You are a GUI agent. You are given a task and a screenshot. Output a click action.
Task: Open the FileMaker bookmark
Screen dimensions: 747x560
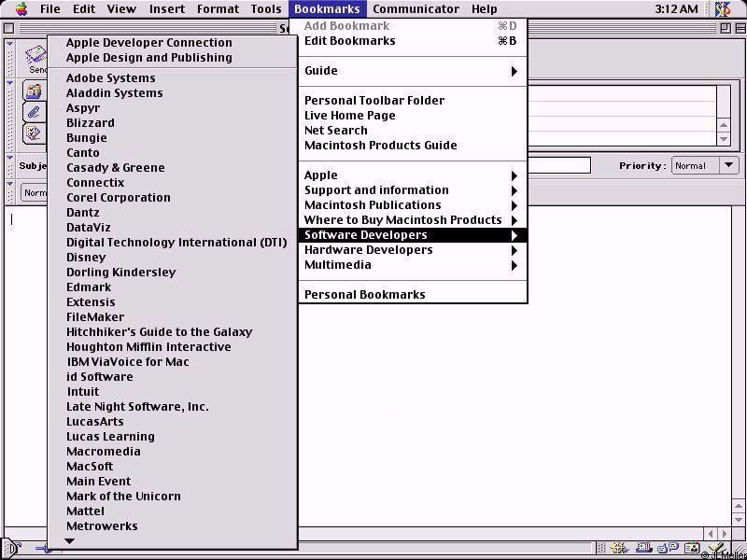pyautogui.click(x=173, y=317)
